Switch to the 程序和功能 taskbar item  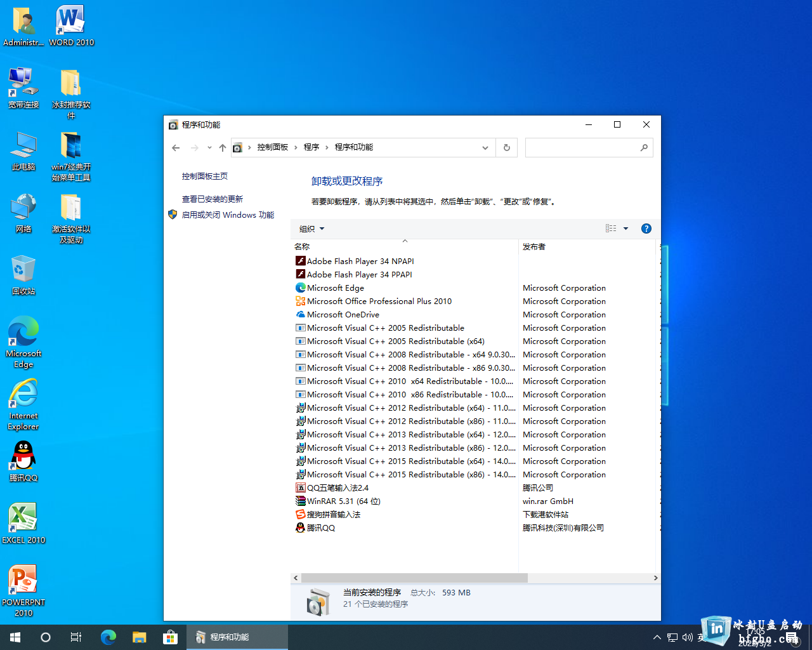(x=237, y=637)
